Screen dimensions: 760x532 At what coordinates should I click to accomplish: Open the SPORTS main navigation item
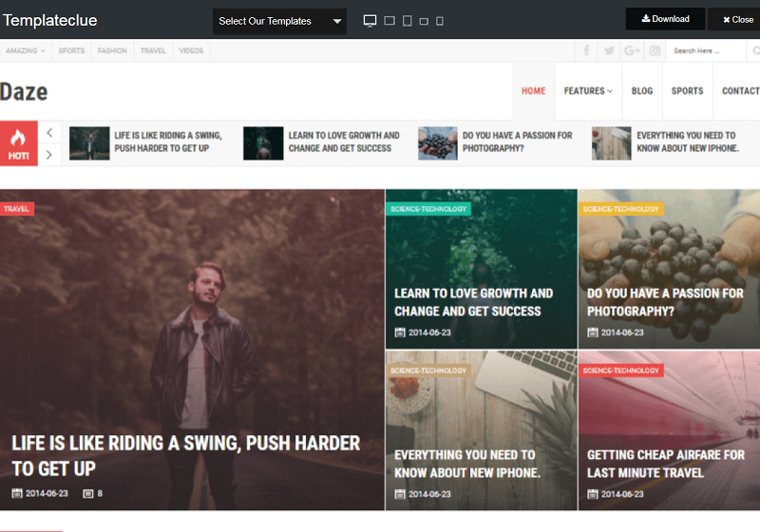point(687,91)
